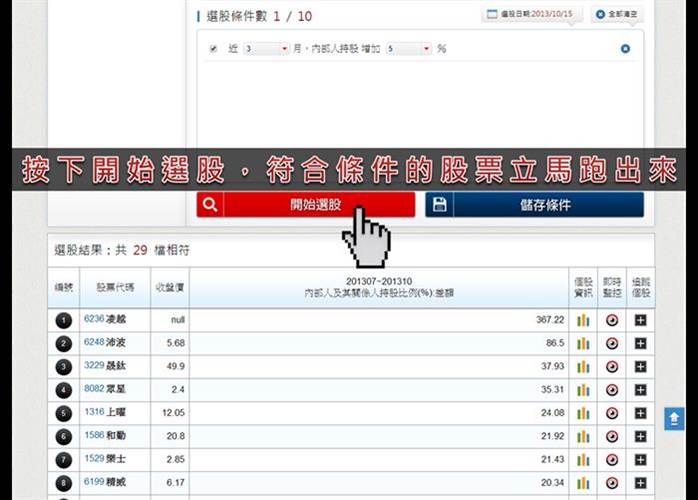Add 6199 精威 using the plus icon

(x=640, y=483)
